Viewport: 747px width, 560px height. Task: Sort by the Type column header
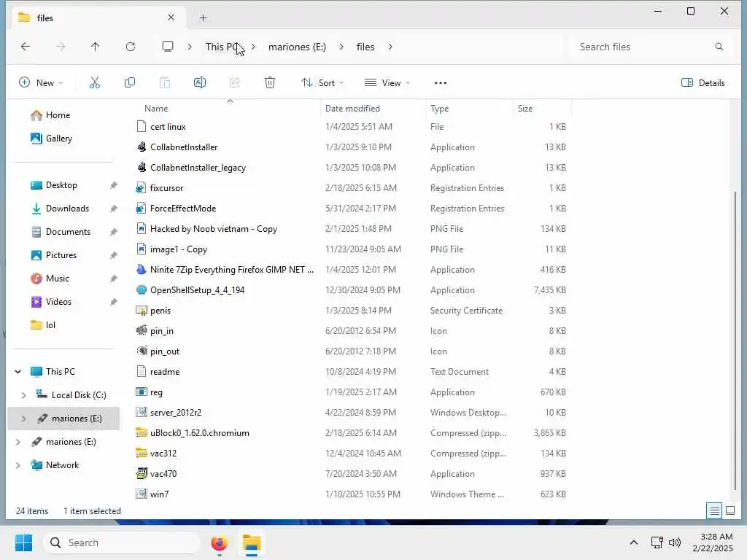(x=439, y=109)
